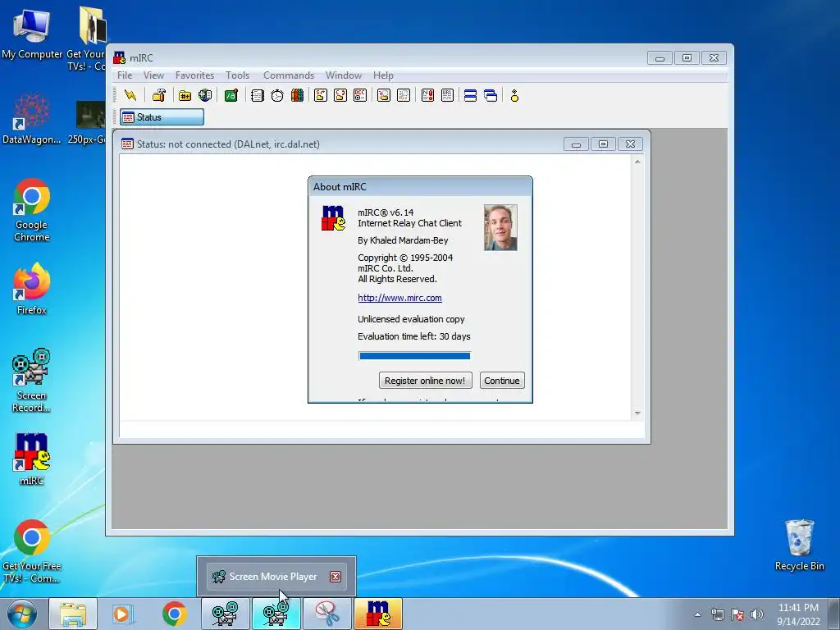Open the Commands menu
The width and height of the screenshot is (840, 630).
tap(288, 75)
